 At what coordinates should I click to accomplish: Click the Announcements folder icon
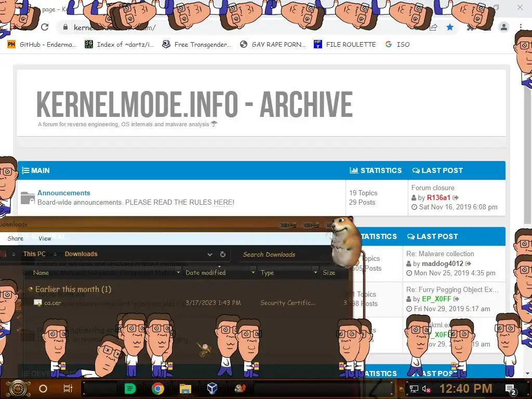tap(28, 198)
